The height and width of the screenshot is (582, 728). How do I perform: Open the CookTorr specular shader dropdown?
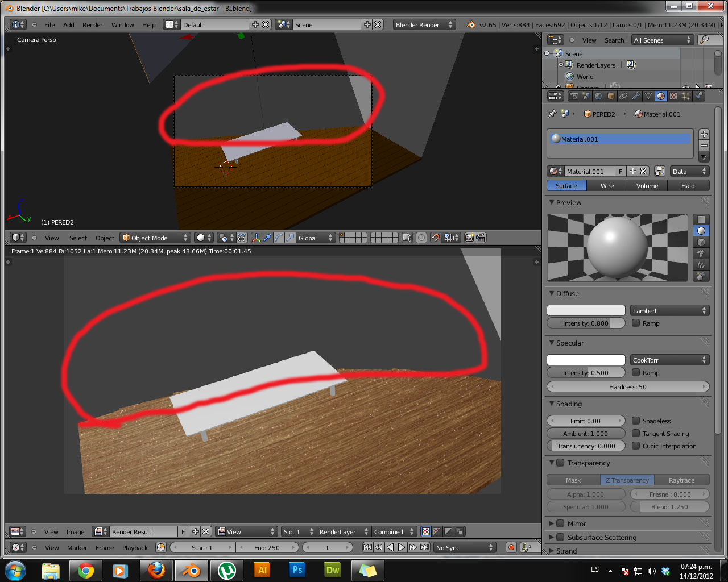pyautogui.click(x=669, y=360)
